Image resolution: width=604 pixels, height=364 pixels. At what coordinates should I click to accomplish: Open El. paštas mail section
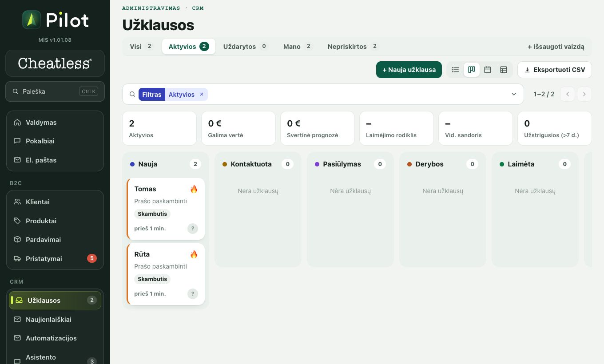pos(55,160)
